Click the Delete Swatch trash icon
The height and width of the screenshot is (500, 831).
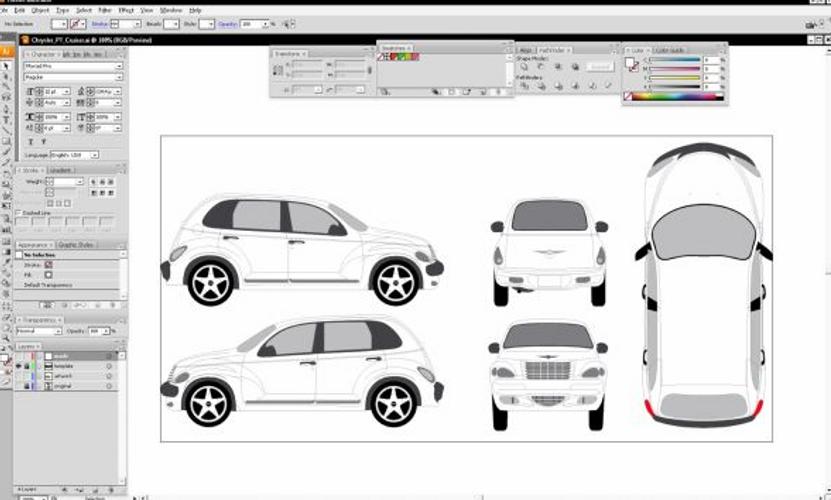tap(498, 92)
